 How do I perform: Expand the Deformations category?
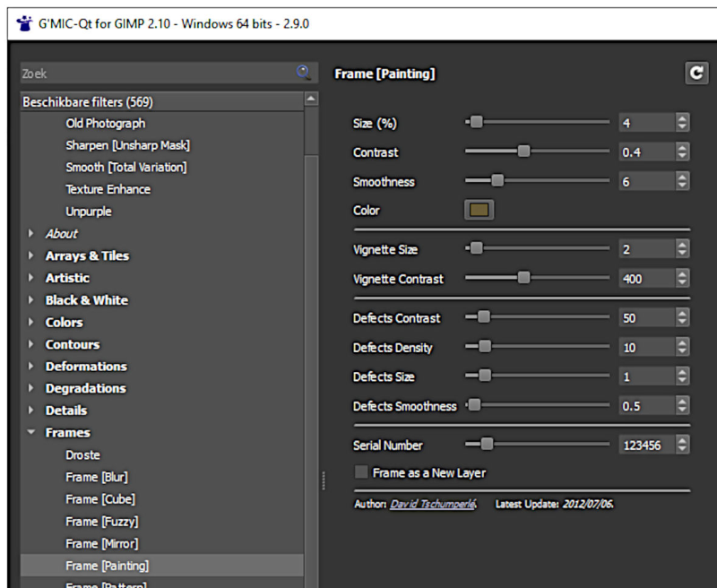[x=30, y=366]
